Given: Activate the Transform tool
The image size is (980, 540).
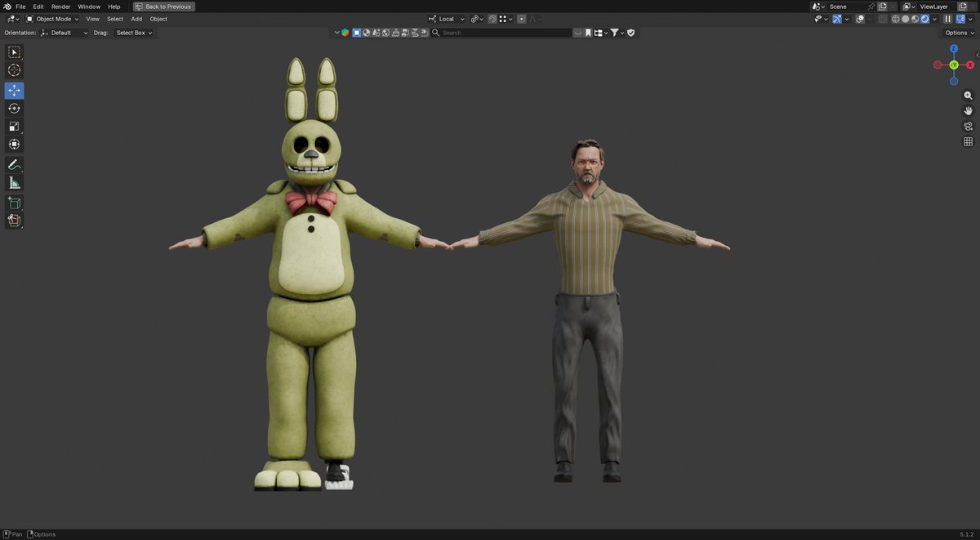Looking at the screenshot, I should pyautogui.click(x=14, y=145).
